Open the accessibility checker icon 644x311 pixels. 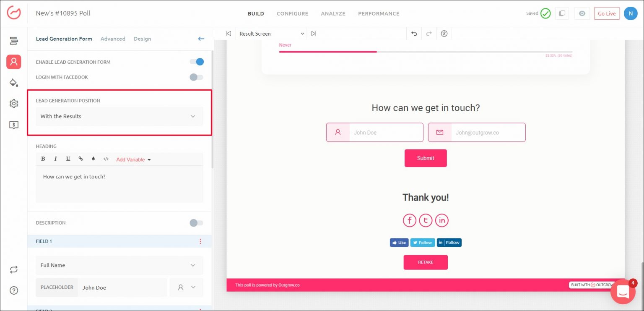click(x=444, y=34)
